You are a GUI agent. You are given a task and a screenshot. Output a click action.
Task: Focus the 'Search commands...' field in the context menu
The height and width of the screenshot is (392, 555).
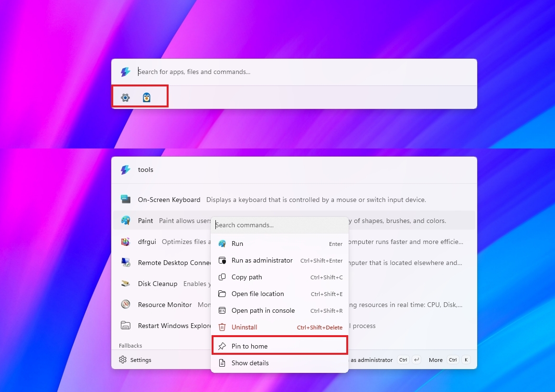[x=279, y=225]
